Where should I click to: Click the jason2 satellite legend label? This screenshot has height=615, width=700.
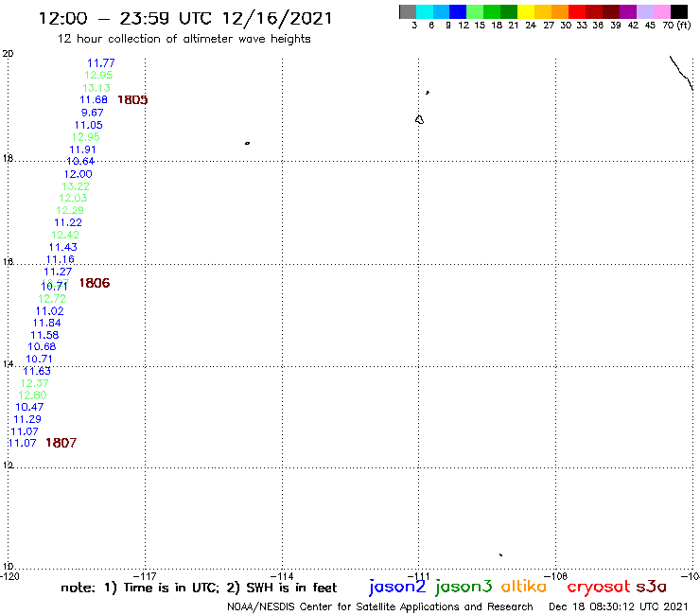397,587
